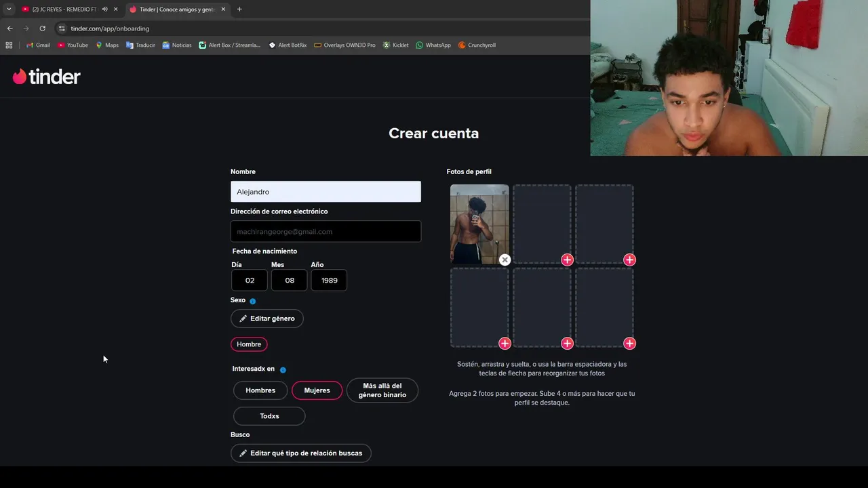Show info tooltip next to Interesadx en
This screenshot has width=868, height=488.
click(x=283, y=370)
